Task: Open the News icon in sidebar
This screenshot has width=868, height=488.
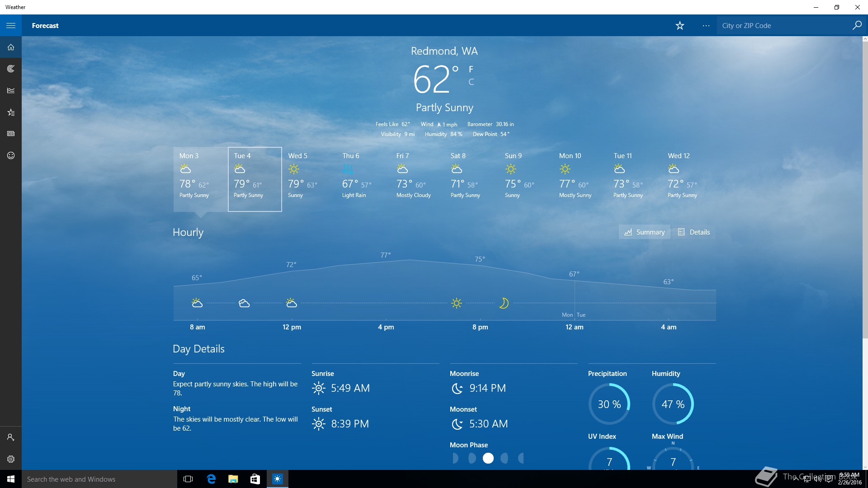Action: click(x=11, y=134)
